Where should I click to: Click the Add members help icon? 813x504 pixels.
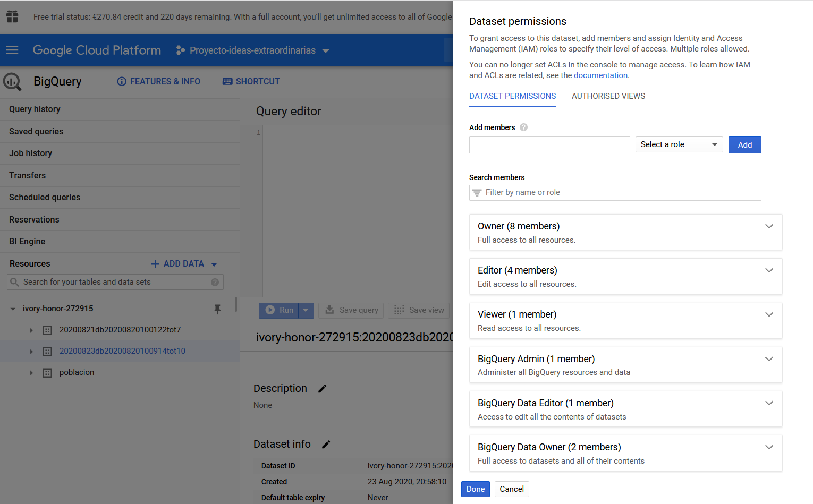(x=523, y=127)
